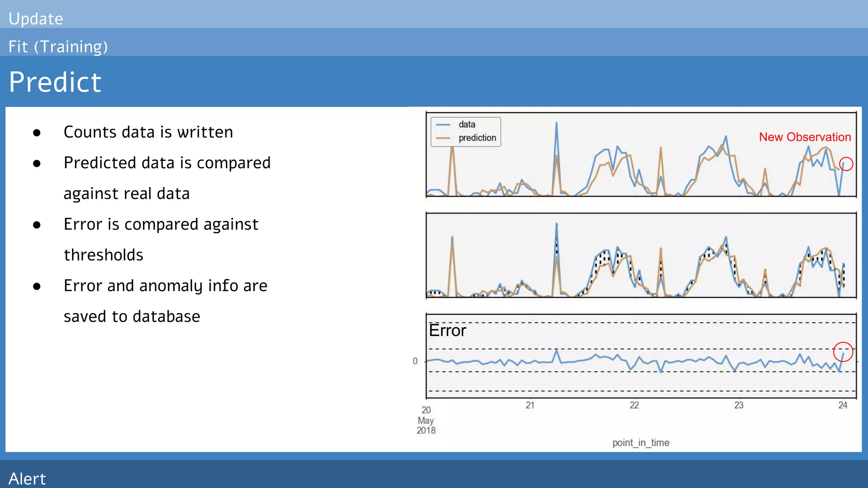Click the 'Error' label in bottom chart
868x488 pixels.
click(x=447, y=330)
